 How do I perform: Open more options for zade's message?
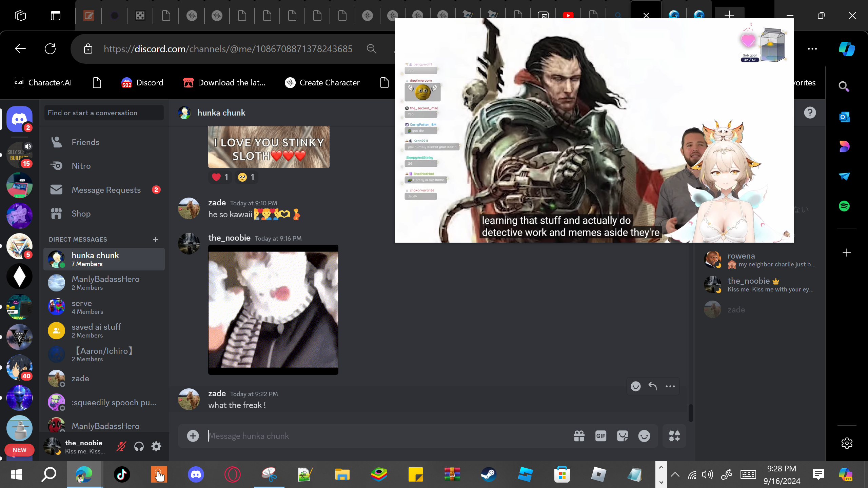tap(670, 386)
